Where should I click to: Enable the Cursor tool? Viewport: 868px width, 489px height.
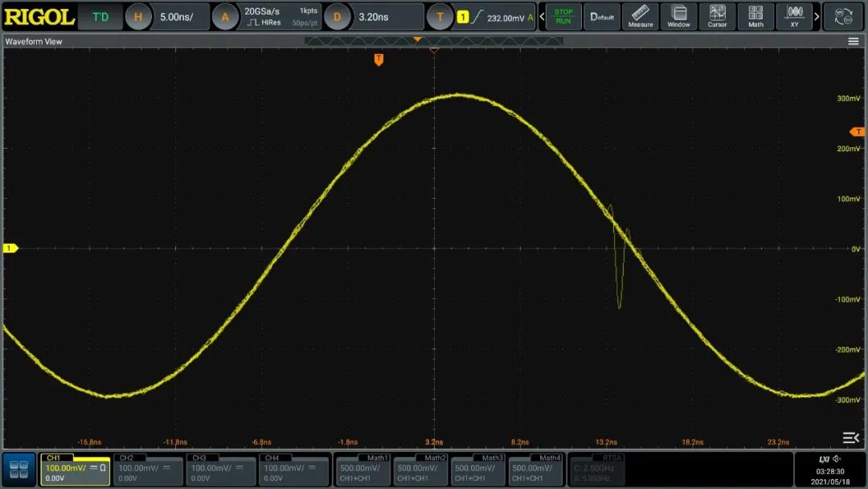(x=718, y=17)
